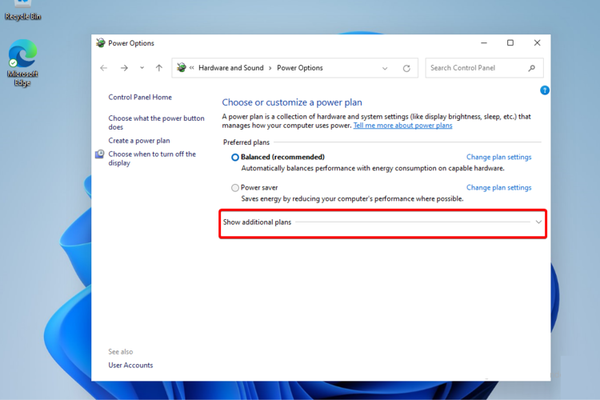Select the Power saver plan radio button
The image size is (600, 400).
tap(235, 188)
